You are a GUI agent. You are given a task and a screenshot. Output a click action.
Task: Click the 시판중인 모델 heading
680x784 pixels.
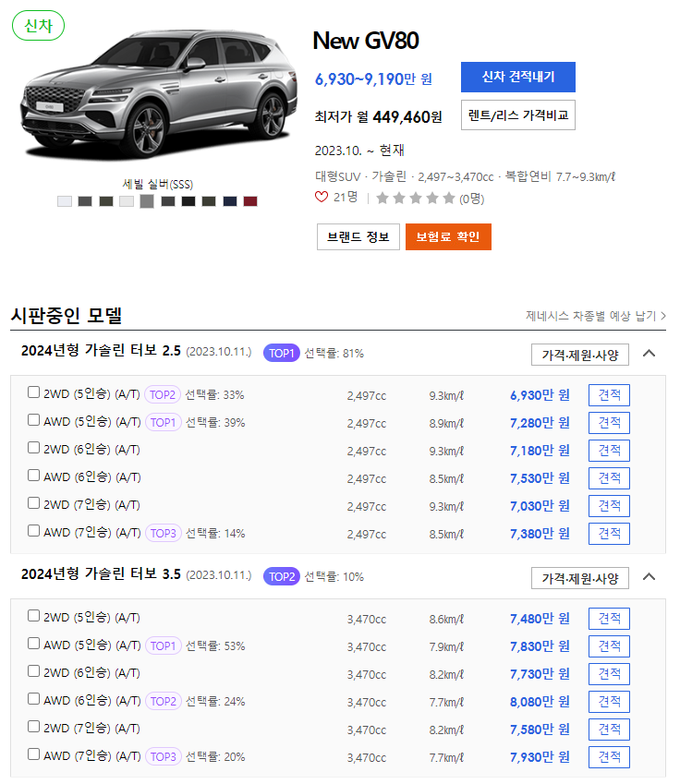67,316
